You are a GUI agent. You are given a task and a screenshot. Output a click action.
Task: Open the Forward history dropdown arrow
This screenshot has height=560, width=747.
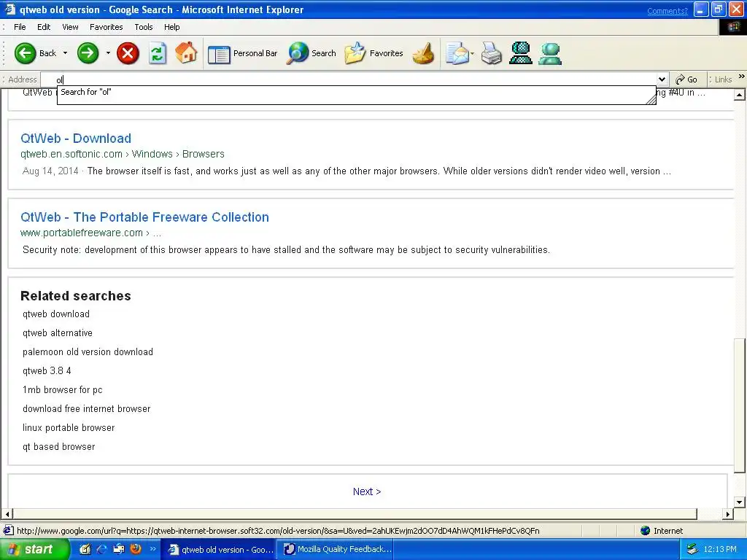point(108,52)
